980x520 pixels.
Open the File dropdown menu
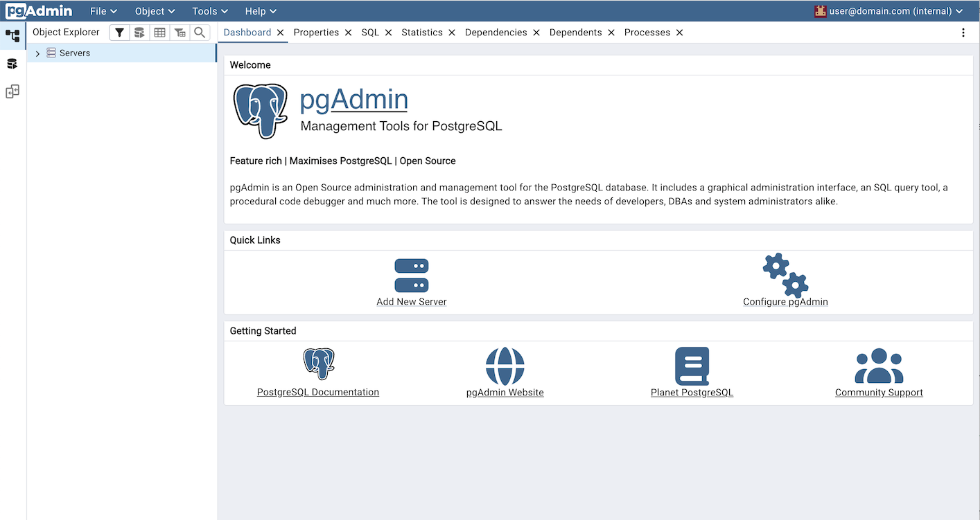pyautogui.click(x=103, y=11)
